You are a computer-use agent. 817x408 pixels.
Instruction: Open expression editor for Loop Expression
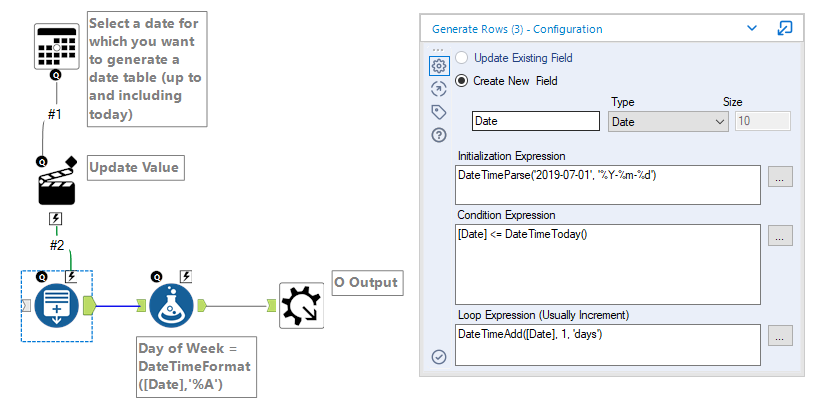(x=781, y=336)
